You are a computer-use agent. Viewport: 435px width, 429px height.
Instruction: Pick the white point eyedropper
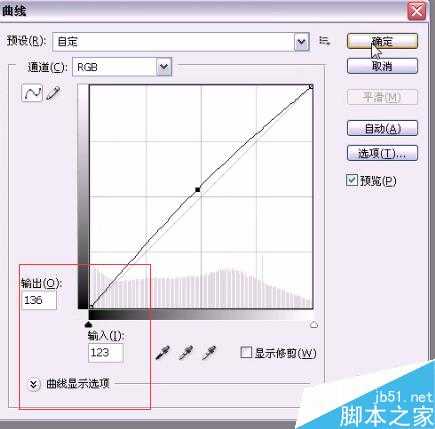(x=209, y=353)
